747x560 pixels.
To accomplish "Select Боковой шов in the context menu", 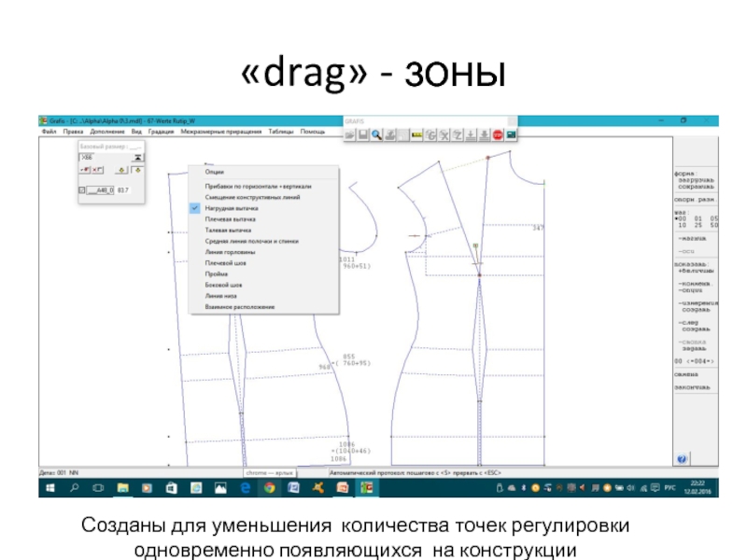I will [x=223, y=285].
